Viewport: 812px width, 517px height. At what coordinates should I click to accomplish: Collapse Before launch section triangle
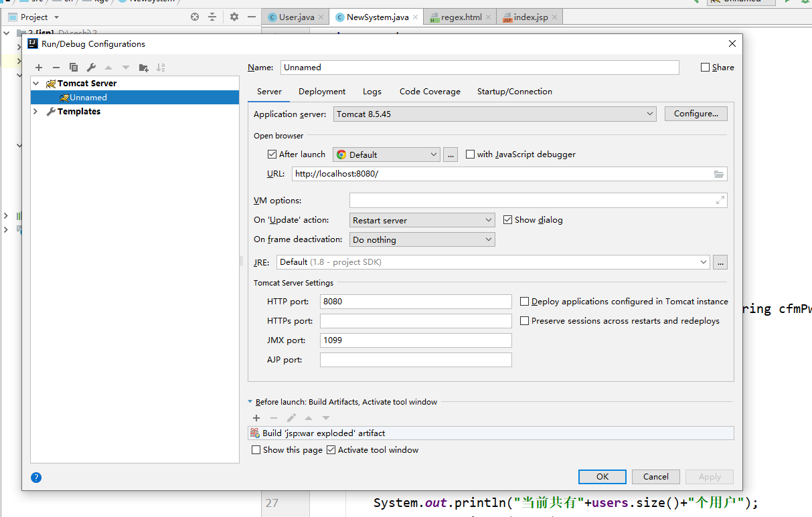[x=250, y=402]
